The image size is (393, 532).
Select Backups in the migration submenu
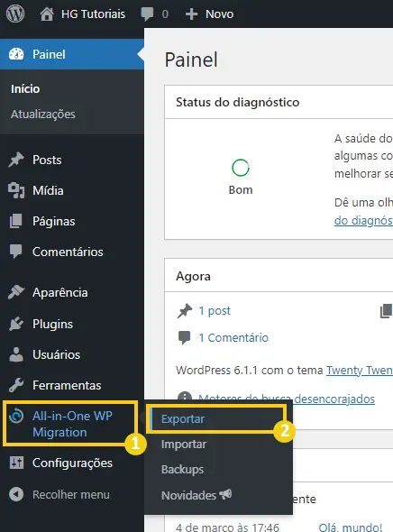click(182, 469)
